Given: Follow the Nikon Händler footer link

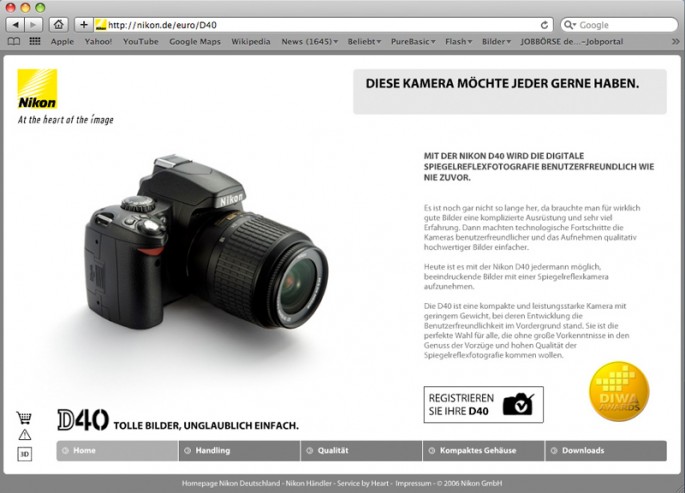Looking at the screenshot, I should (x=309, y=483).
